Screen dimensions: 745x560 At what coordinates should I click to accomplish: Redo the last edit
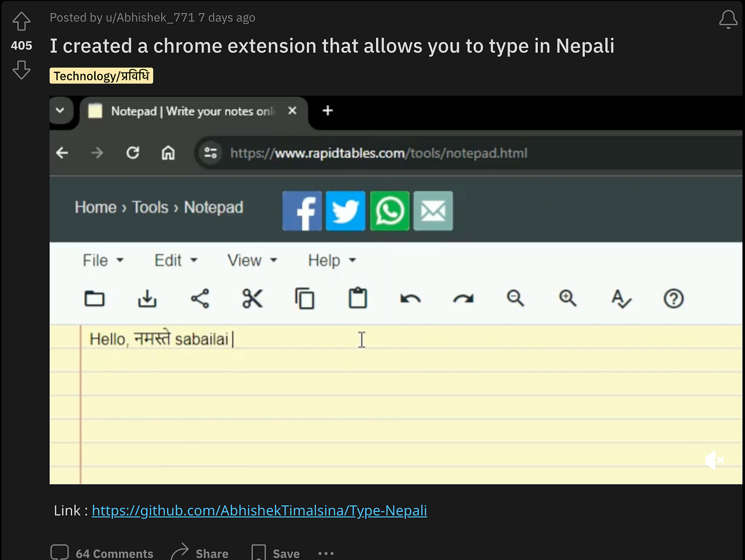coord(463,298)
